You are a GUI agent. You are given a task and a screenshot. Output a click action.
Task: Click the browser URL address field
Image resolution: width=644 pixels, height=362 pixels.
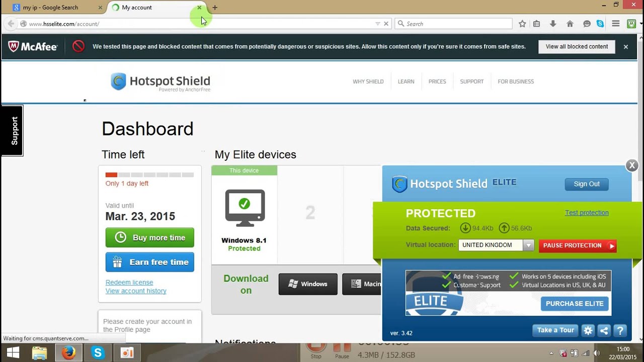pyautogui.click(x=201, y=24)
